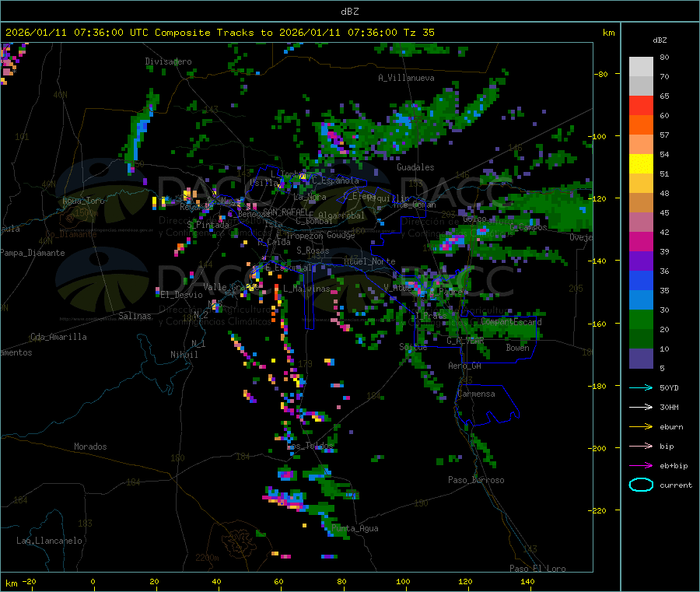Click the eb+bip magenta arrow legend icon
The height and width of the screenshot is (592, 700).
[641, 466]
